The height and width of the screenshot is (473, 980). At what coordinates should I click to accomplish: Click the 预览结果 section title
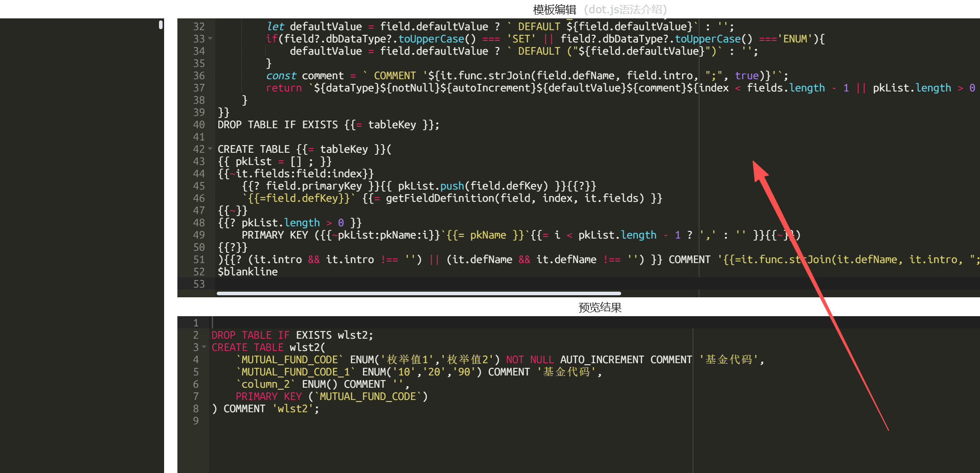click(x=600, y=308)
